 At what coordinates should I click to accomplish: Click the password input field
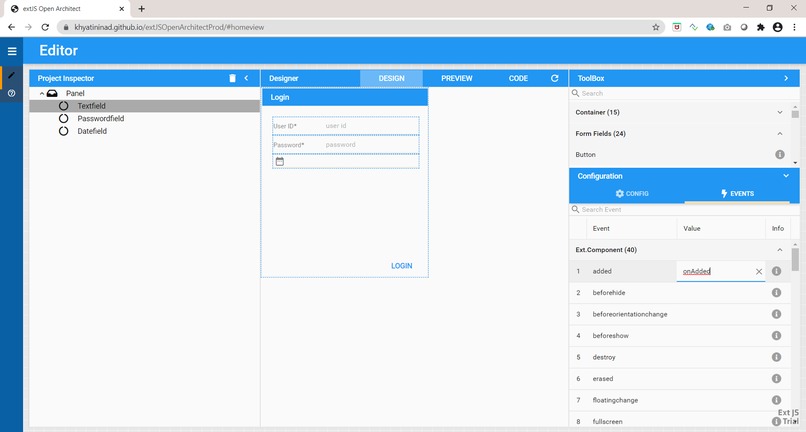click(x=372, y=145)
